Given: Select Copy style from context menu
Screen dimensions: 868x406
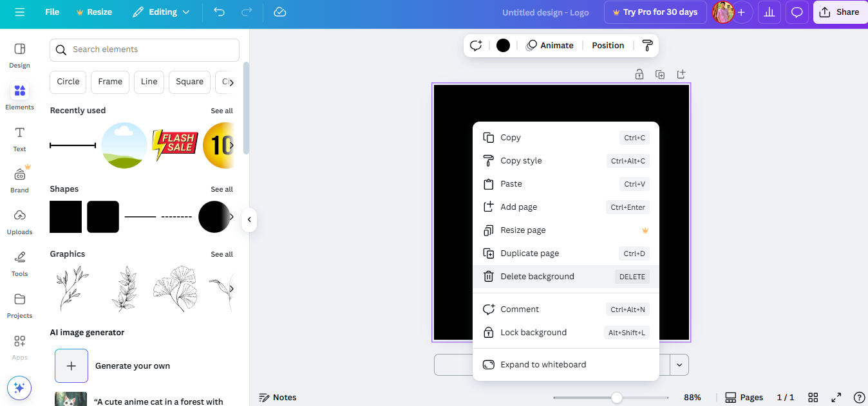Looking at the screenshot, I should (566, 160).
